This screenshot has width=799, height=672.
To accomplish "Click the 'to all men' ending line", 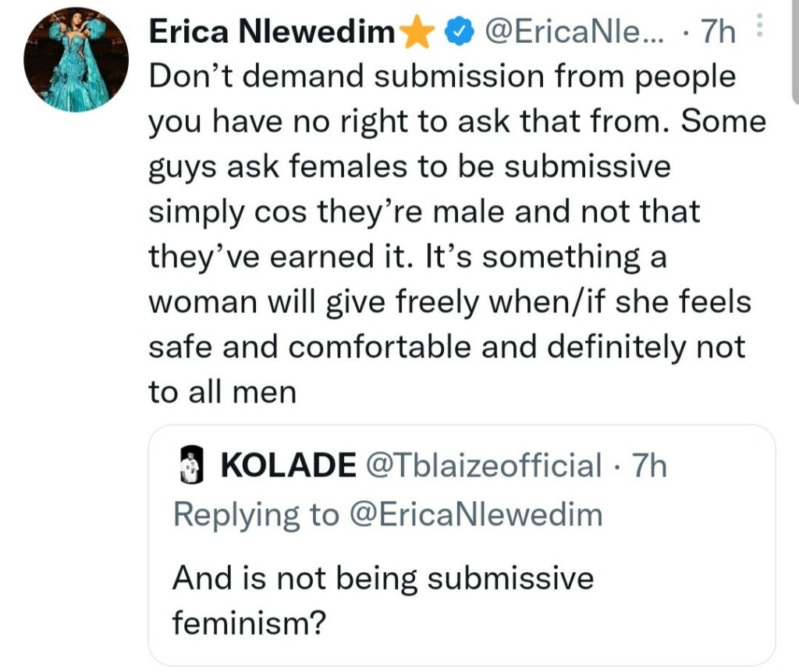I will (x=222, y=391).
